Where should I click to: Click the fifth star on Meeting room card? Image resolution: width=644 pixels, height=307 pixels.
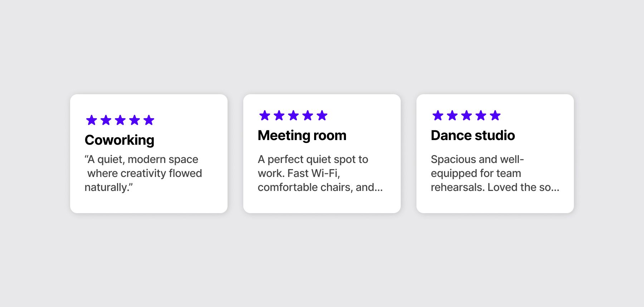(322, 115)
